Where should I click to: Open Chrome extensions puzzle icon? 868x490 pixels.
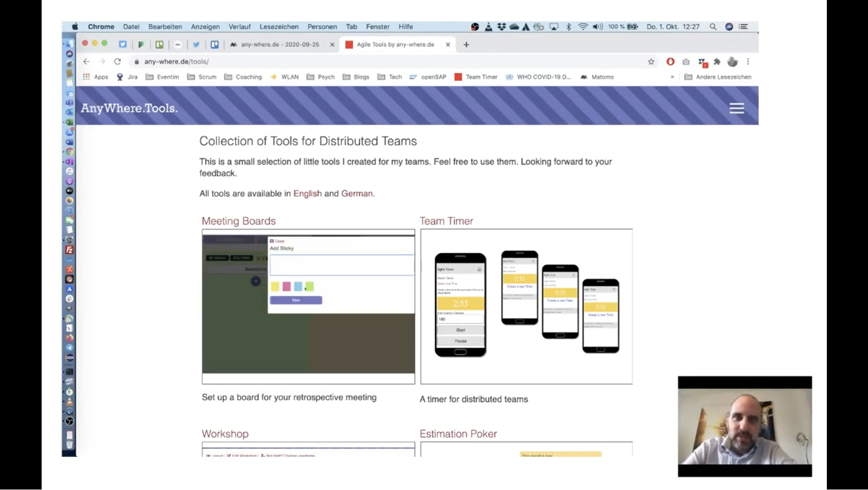717,61
